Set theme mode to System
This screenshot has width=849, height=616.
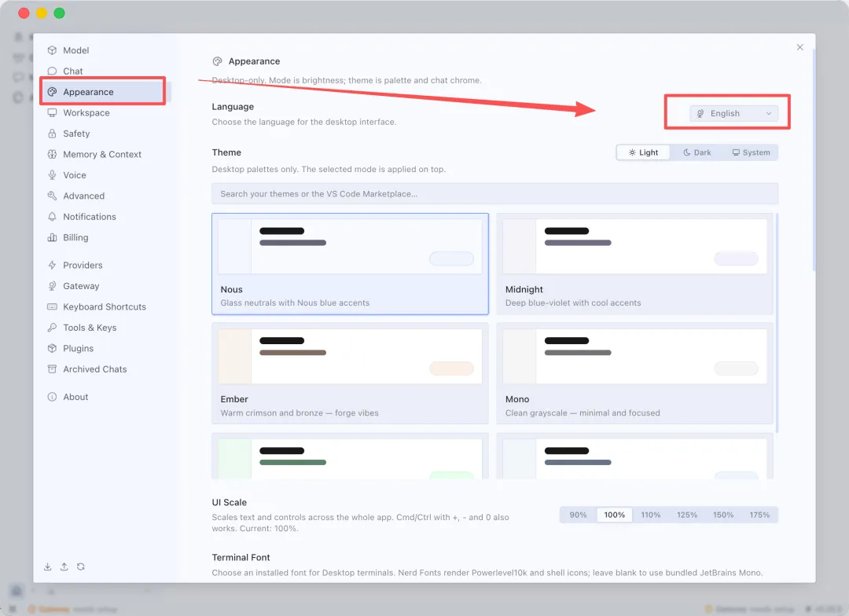pos(751,152)
